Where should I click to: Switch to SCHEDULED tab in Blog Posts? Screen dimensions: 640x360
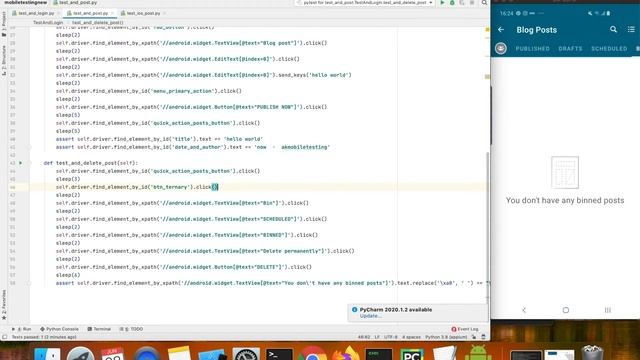pos(609,49)
